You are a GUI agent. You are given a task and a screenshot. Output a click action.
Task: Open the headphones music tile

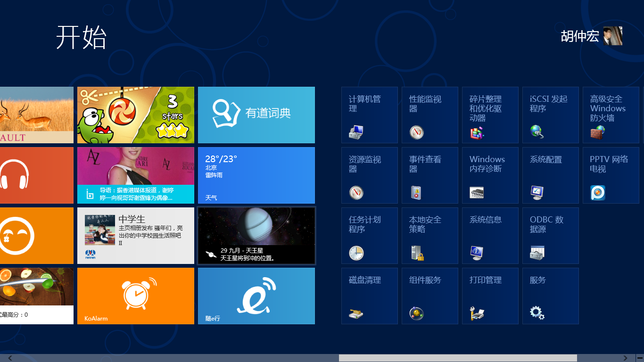tap(37, 175)
